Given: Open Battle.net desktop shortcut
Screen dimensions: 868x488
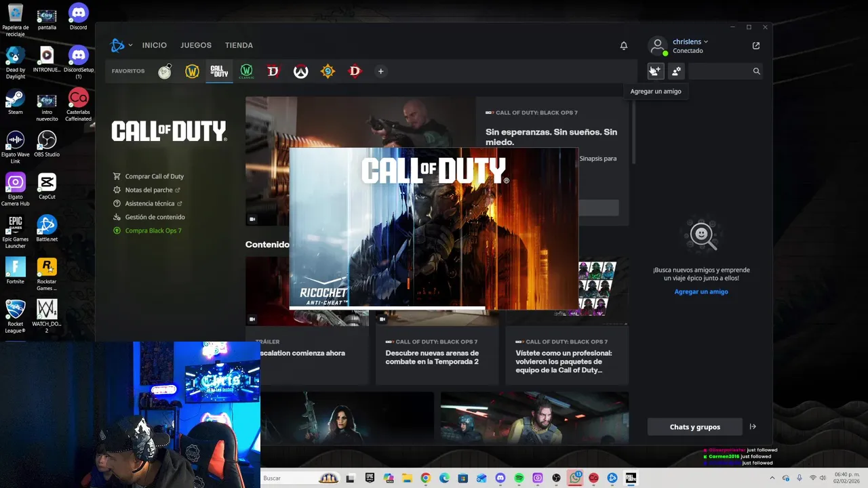Looking at the screenshot, I should [47, 228].
